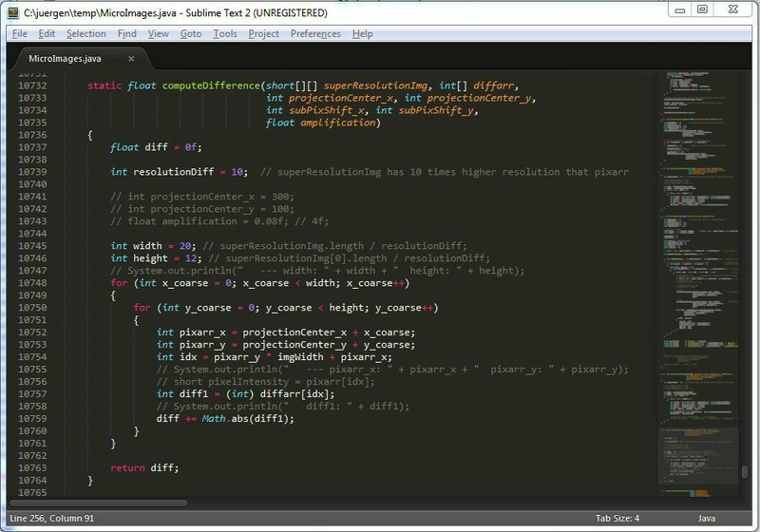Click line number 10757 in gutter
The width and height of the screenshot is (760, 532).
click(32, 394)
